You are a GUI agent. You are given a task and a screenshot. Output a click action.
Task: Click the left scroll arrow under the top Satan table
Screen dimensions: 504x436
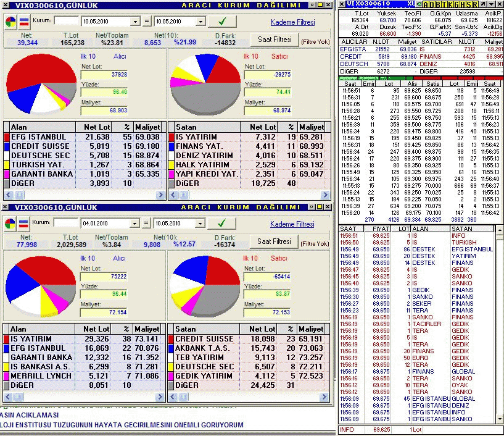pyautogui.click(x=173, y=195)
